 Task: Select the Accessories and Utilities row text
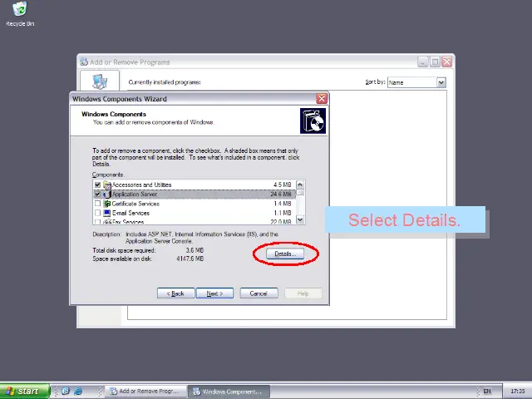pyautogui.click(x=142, y=185)
